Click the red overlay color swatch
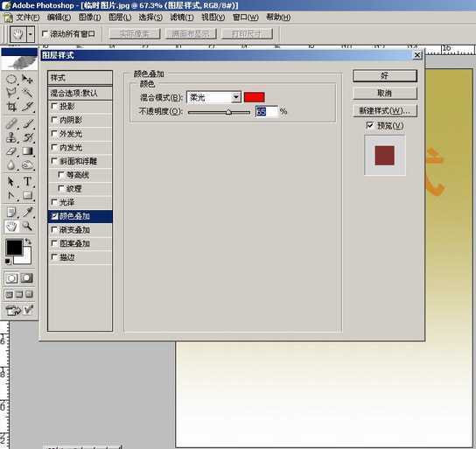This screenshot has height=449, width=476. point(255,97)
